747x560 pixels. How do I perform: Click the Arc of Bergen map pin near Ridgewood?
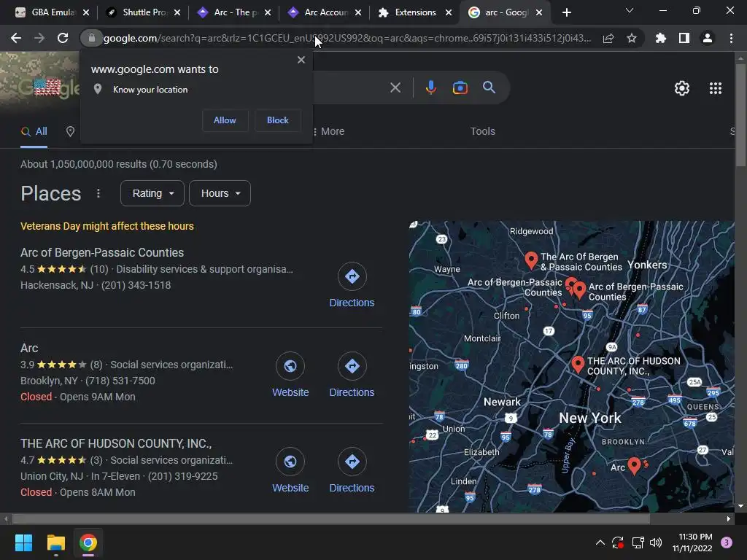coord(531,260)
